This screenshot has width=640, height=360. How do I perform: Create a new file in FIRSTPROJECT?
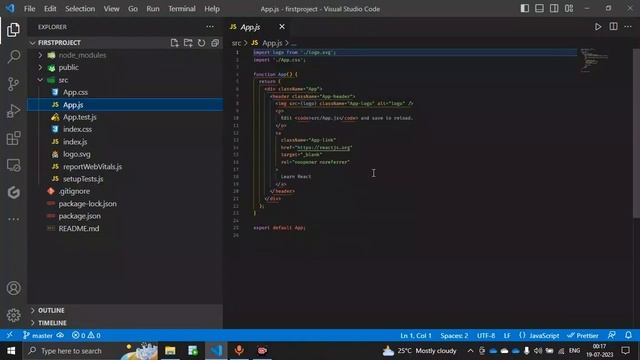[x=174, y=43]
